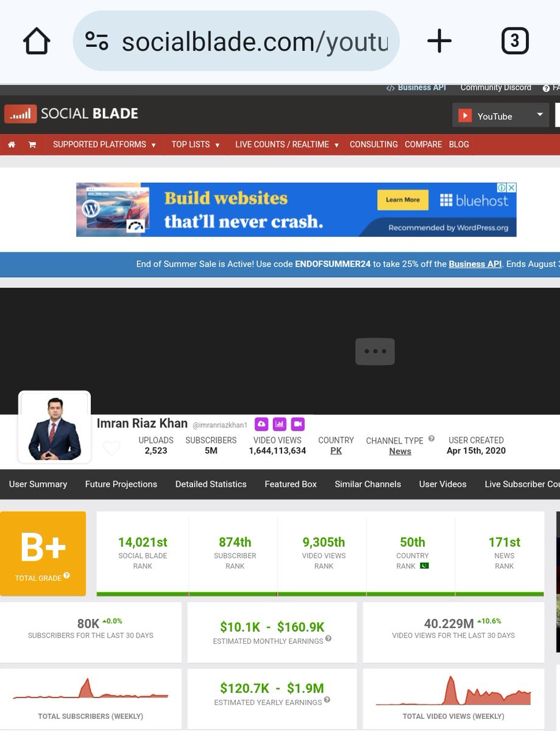
Task: Click 50th country rank
Action: click(x=413, y=542)
